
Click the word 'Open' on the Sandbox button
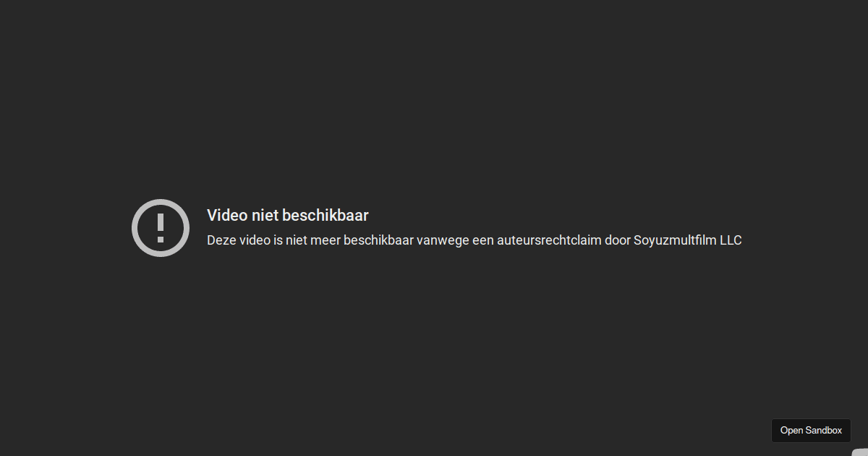[791, 430]
